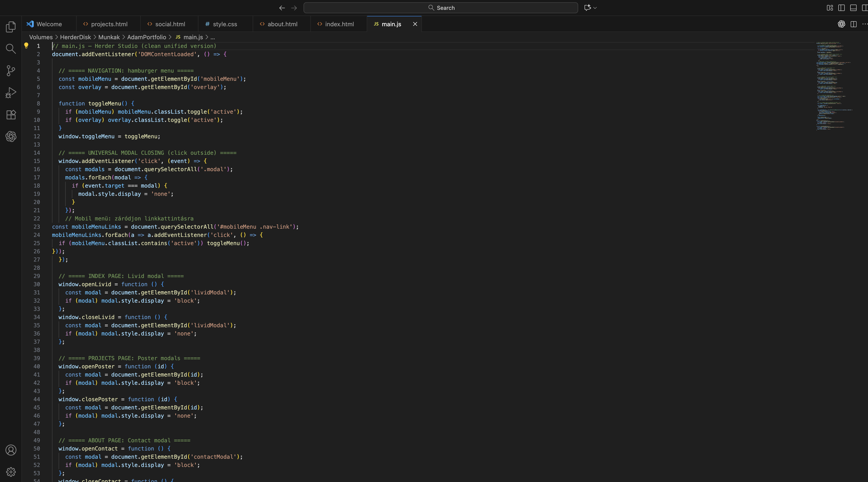The image size is (868, 482).
Task: Toggle the bottom panel visibility
Action: [x=853, y=8]
